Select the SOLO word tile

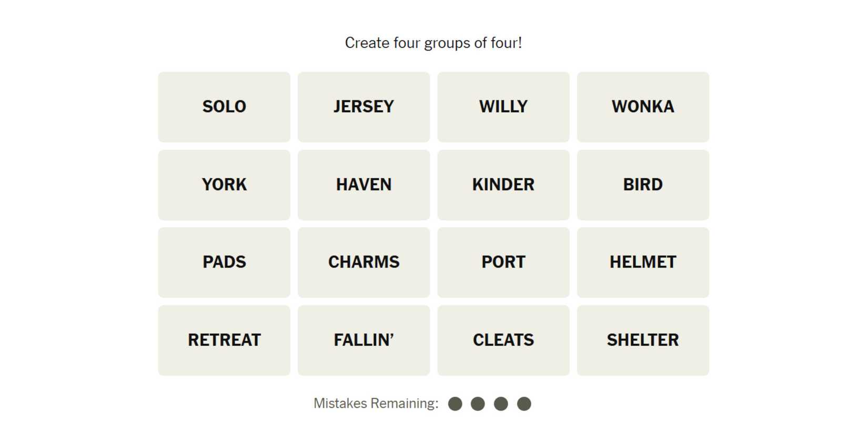[224, 107]
